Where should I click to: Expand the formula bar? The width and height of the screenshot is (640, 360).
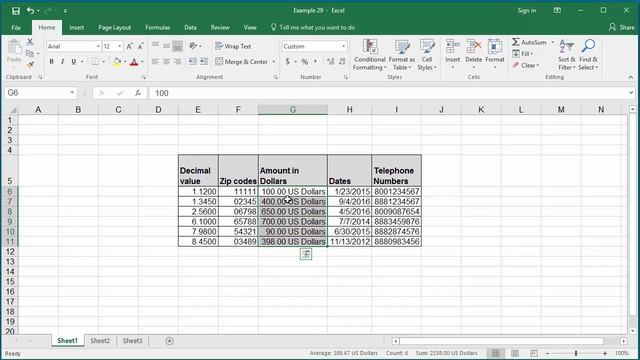point(631,93)
